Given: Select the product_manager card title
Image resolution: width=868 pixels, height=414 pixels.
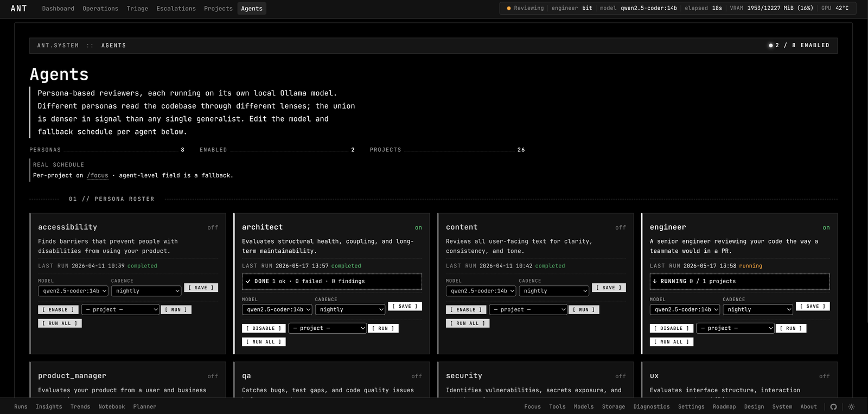Looking at the screenshot, I should [72, 375].
